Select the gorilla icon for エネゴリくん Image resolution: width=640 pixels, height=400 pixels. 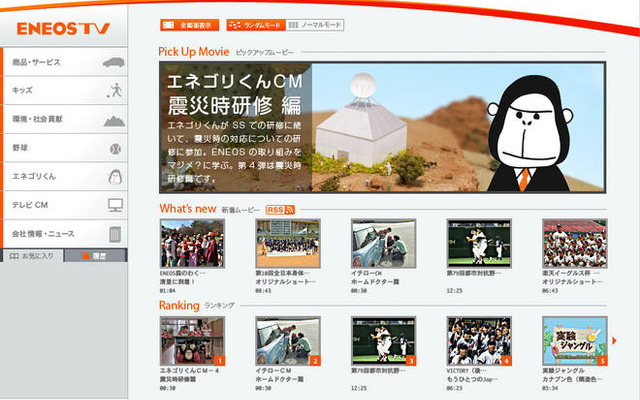(x=115, y=177)
